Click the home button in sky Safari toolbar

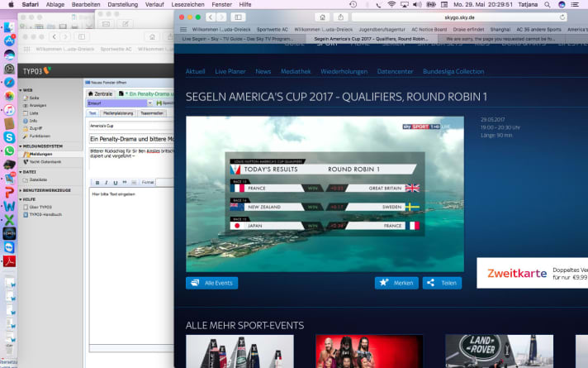(x=322, y=17)
